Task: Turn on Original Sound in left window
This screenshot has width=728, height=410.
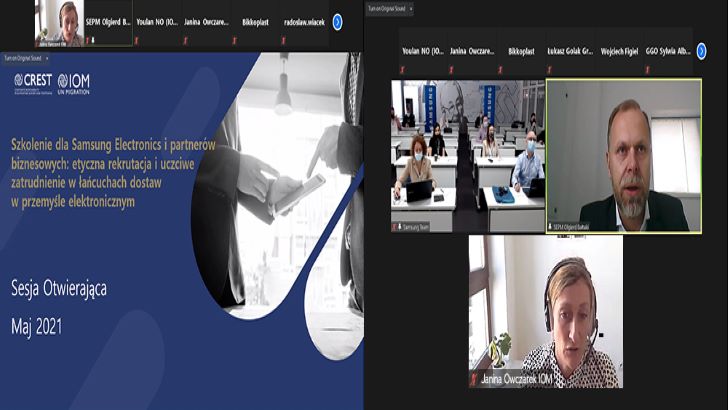Action: (23, 59)
